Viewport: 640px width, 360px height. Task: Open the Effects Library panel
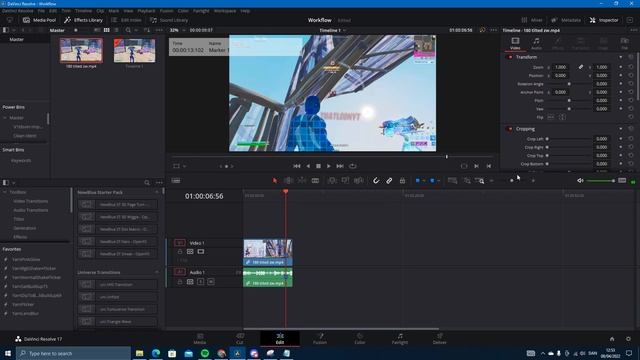[84, 20]
